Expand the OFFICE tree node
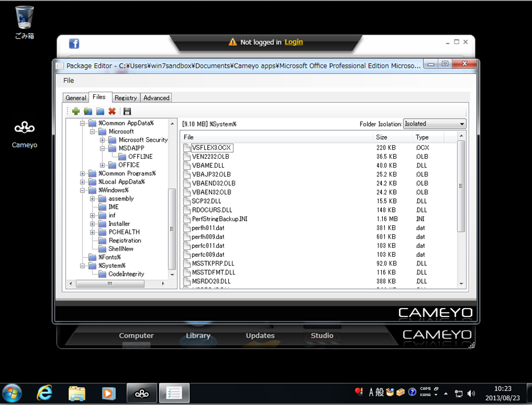 [x=102, y=165]
